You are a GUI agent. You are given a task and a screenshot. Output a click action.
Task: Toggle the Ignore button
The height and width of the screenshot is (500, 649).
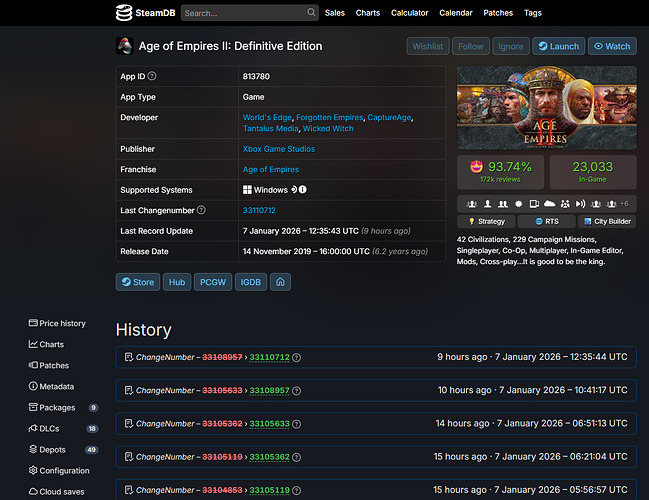click(509, 46)
